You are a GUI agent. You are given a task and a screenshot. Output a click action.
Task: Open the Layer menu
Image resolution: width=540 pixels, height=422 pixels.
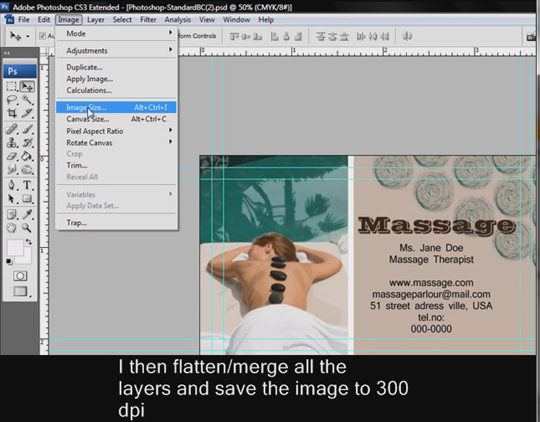pyautogui.click(x=96, y=20)
